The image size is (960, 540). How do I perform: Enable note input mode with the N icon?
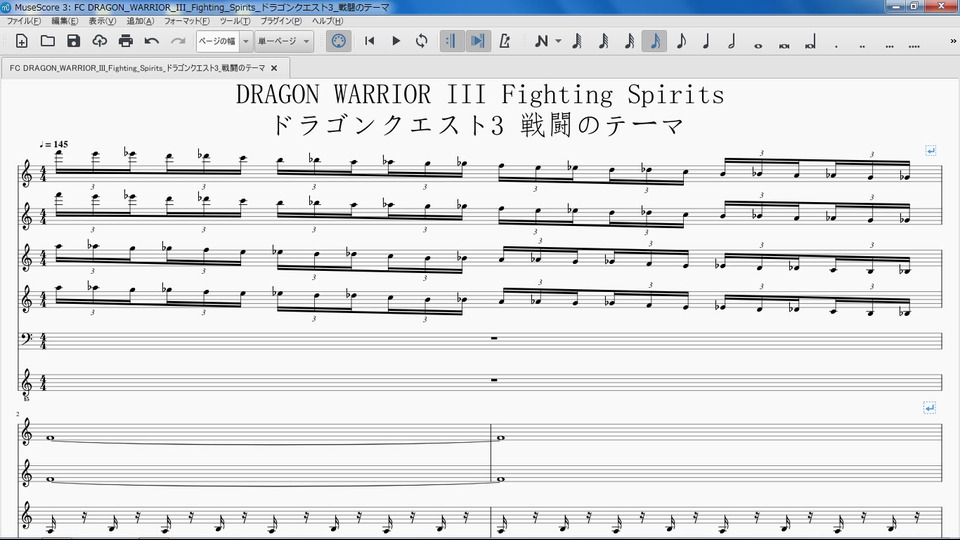[x=541, y=41]
